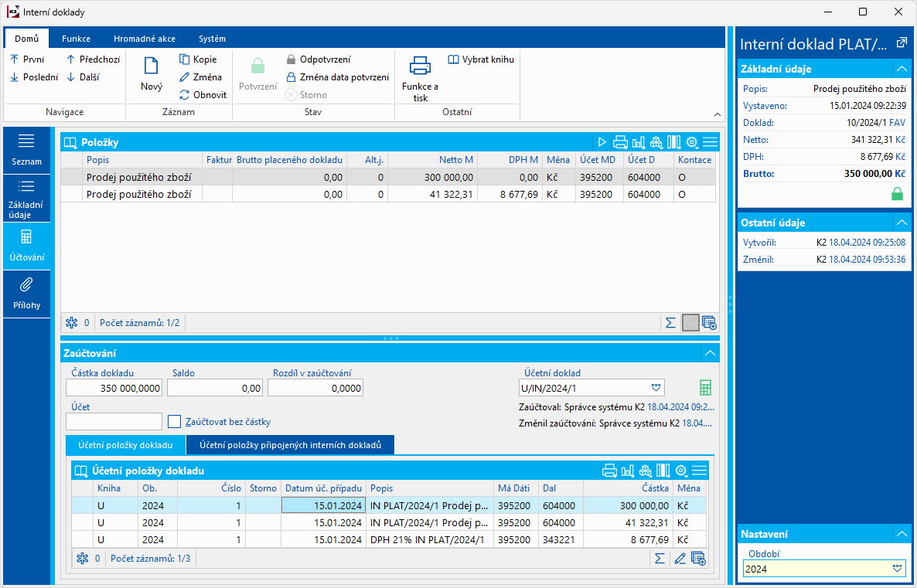Click pencil edit icon under accounting items
The width and height of the screenshot is (917, 588).
[680, 559]
